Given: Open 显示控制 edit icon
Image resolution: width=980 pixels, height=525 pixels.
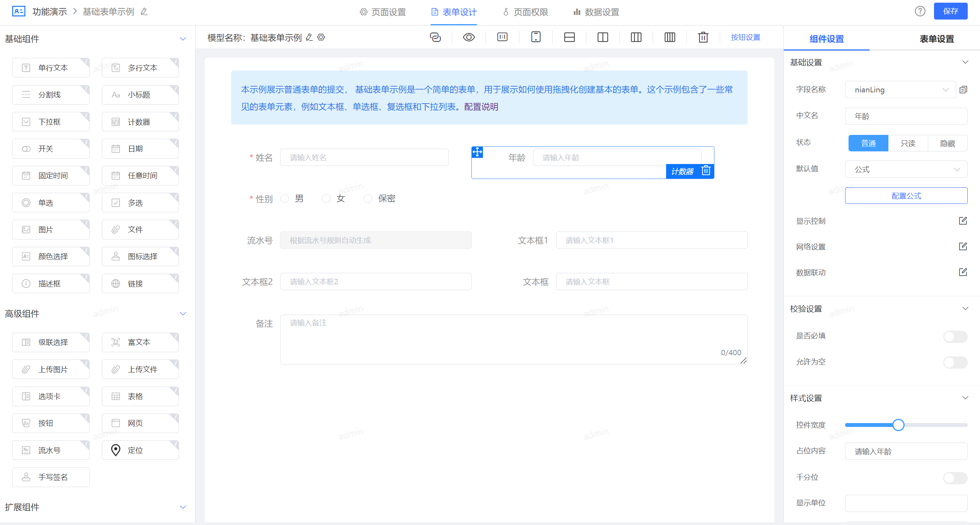Looking at the screenshot, I should (963, 221).
